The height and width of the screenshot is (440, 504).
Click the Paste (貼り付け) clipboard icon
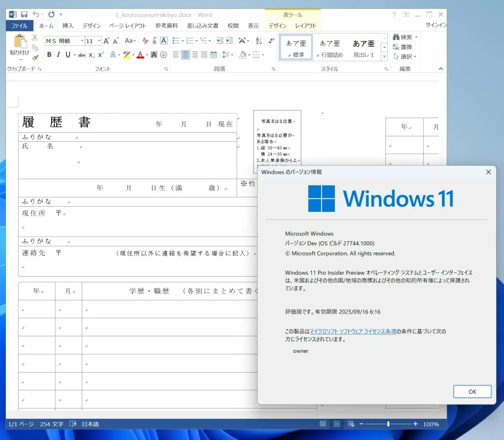pos(20,41)
